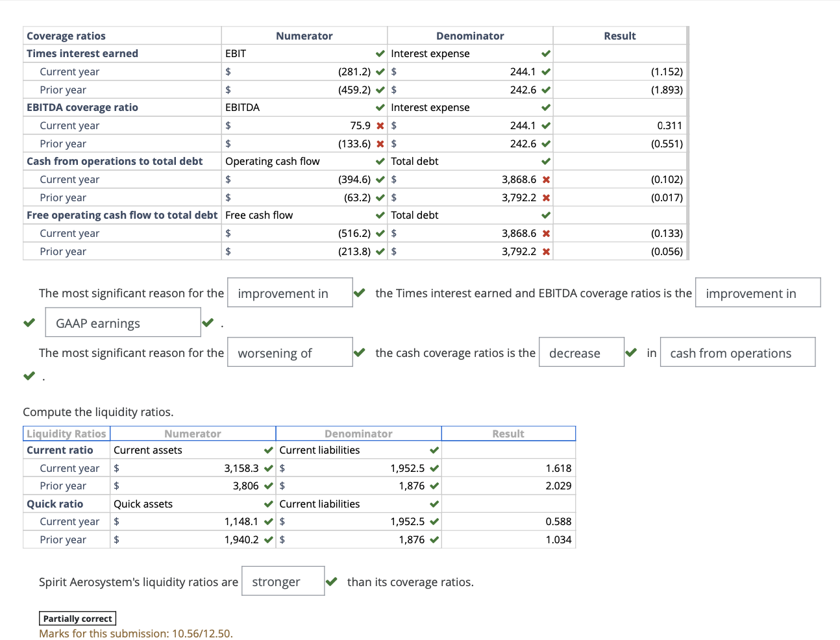
Task: Click 'Free operating cash flow to total debt' label
Action: [122, 215]
